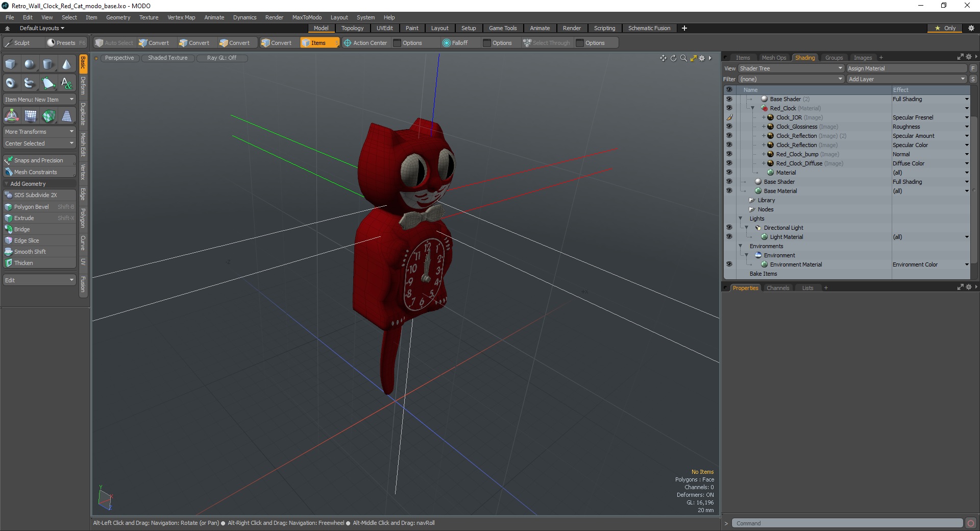Toggle visibility of Base Material

729,191
